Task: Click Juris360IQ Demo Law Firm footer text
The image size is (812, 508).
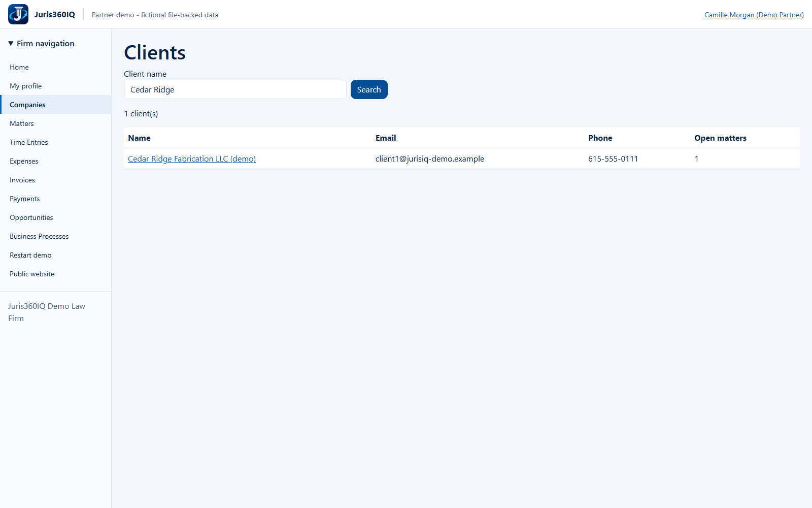Action: coord(47,312)
